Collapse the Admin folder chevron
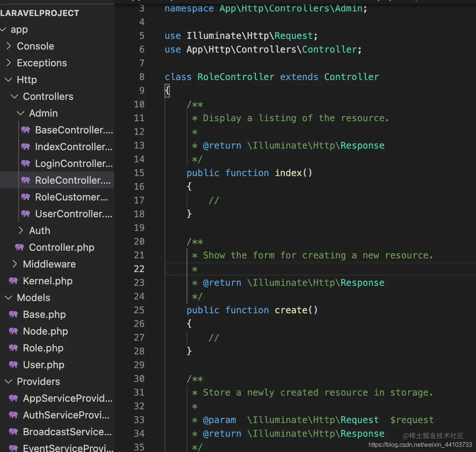The height and width of the screenshot is (452, 476). (21, 113)
